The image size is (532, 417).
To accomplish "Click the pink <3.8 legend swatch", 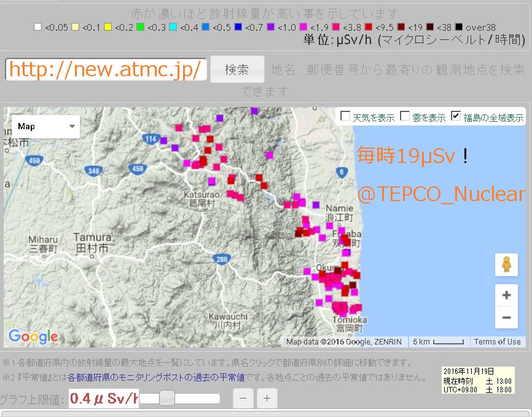I will [335, 27].
